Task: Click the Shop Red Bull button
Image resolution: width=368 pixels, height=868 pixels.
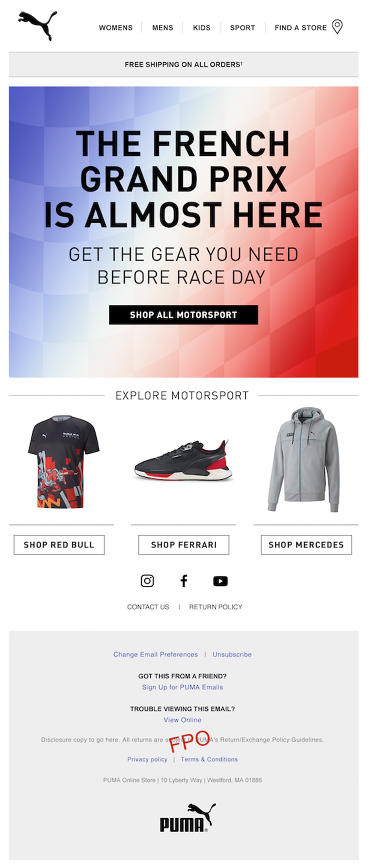Action: (x=59, y=545)
